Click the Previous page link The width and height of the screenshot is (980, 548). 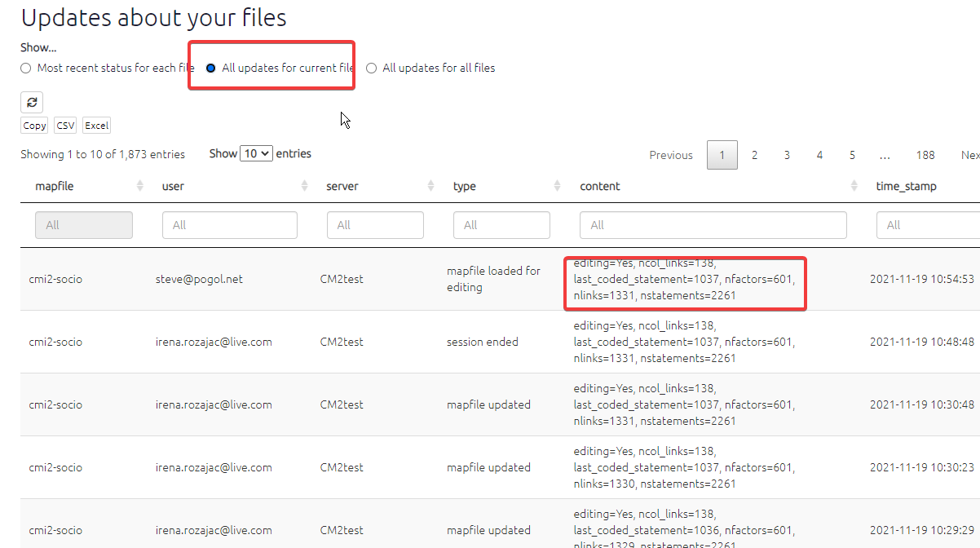[670, 155]
